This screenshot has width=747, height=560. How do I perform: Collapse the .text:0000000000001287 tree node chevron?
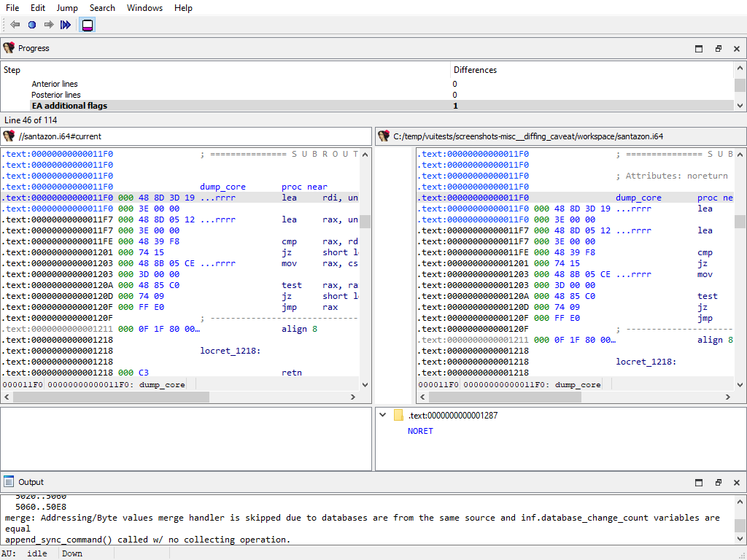[382, 414]
